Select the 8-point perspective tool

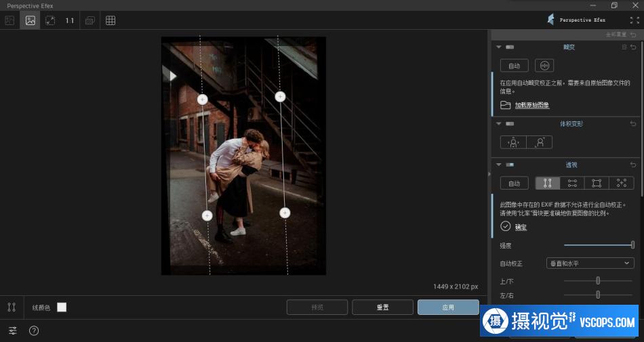pos(622,184)
